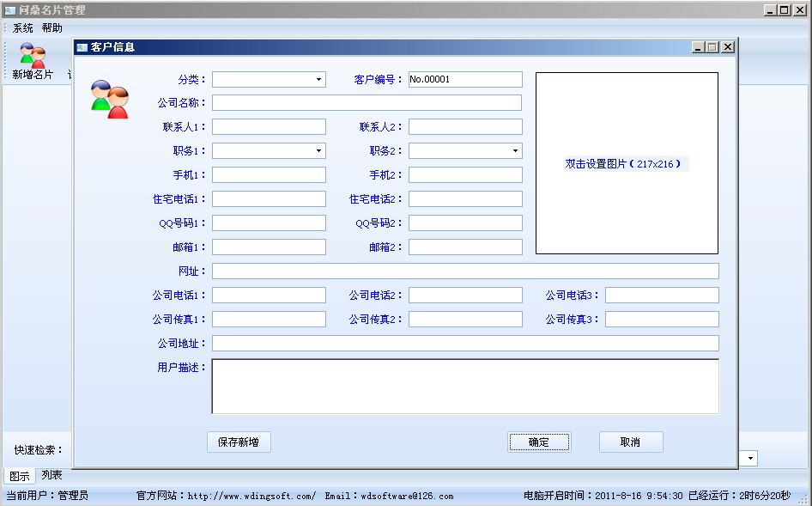The height and width of the screenshot is (506, 812).
Task: Click the 客户信息 dialog title bar icon
Action: pos(82,48)
